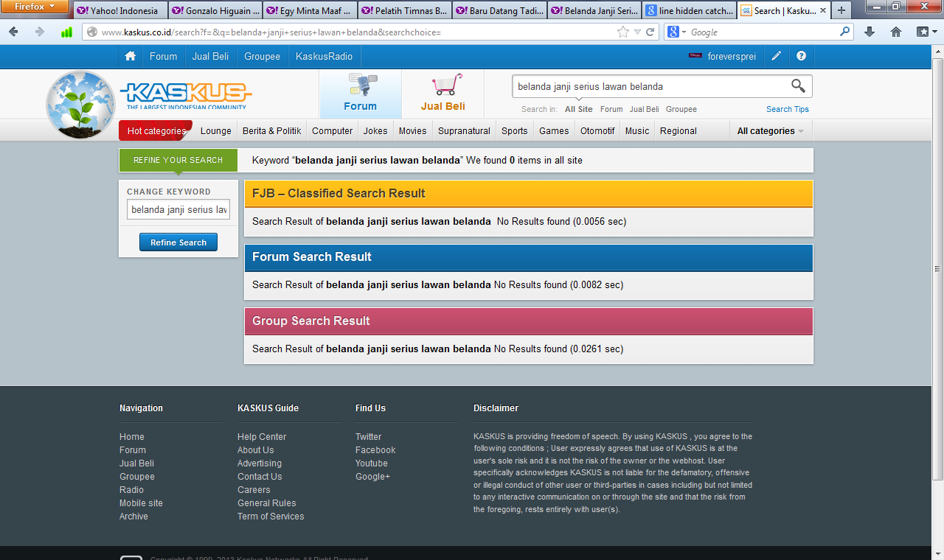Open the Regional category
The width and height of the screenshot is (944, 560).
678,130
